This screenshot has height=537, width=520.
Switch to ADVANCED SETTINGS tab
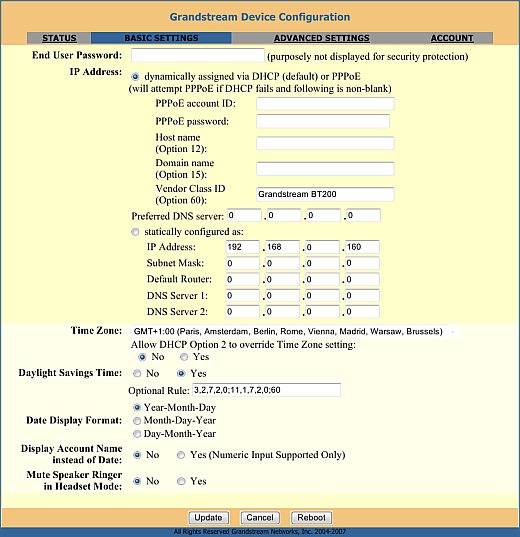tap(322, 38)
